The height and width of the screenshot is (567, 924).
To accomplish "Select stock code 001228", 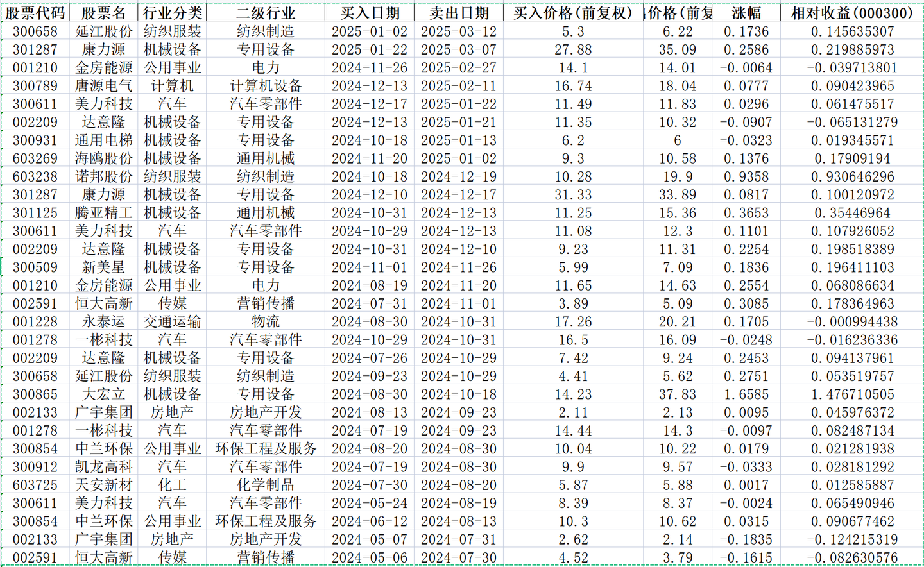I will [35, 322].
